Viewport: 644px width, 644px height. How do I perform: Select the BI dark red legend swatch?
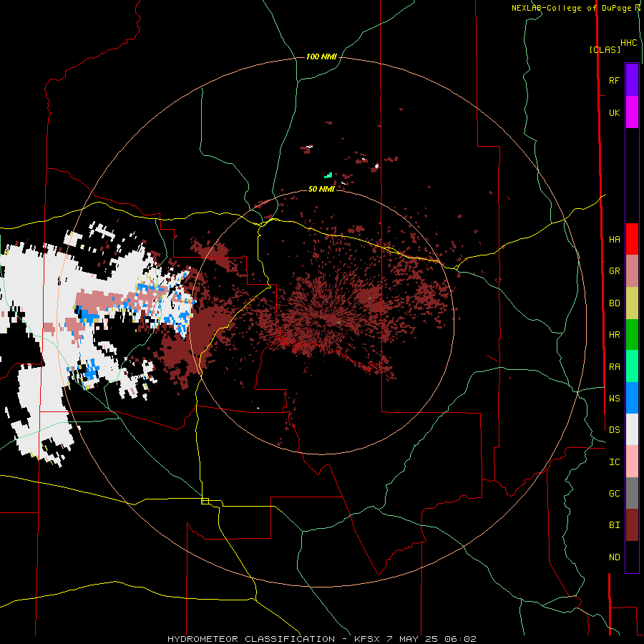click(632, 525)
